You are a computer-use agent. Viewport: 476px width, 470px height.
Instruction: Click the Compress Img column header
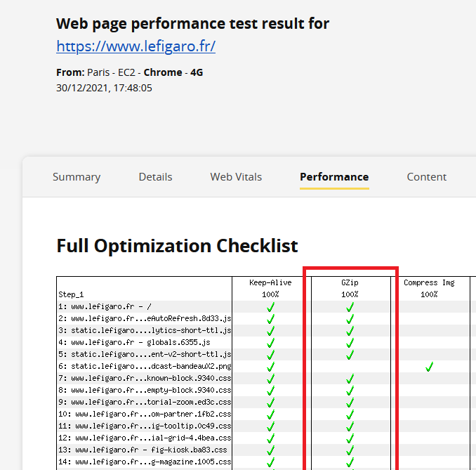pyautogui.click(x=429, y=282)
